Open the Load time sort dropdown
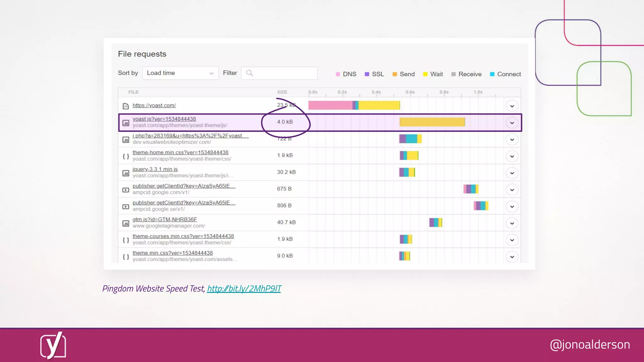This screenshot has height=362, width=644. point(180,73)
